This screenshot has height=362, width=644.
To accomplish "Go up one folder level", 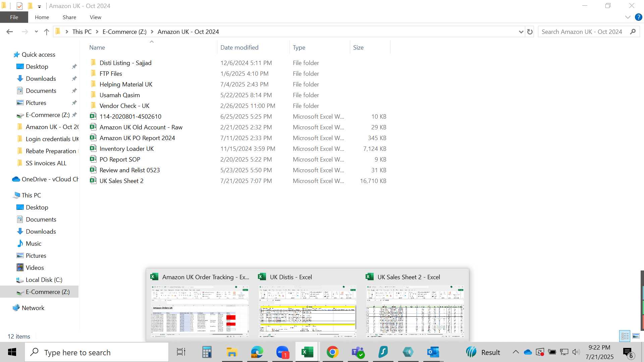I will [x=47, y=32].
